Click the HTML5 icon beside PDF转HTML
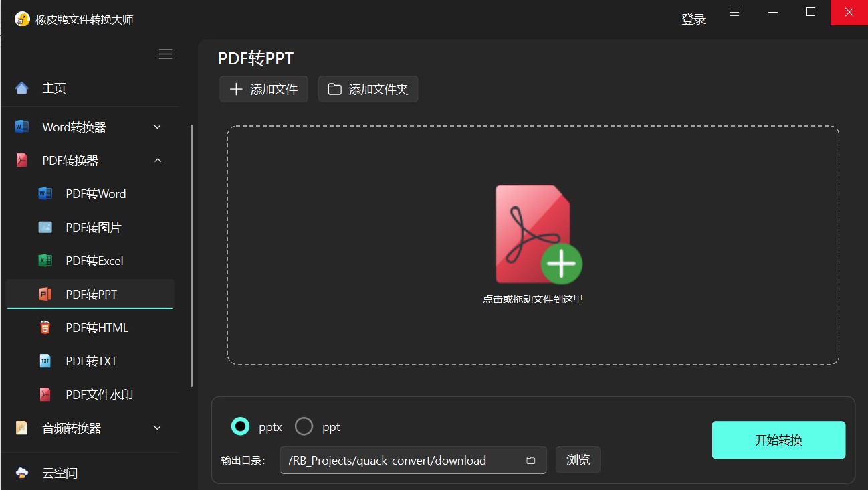Image resolution: width=868 pixels, height=490 pixels. pyautogui.click(x=45, y=328)
